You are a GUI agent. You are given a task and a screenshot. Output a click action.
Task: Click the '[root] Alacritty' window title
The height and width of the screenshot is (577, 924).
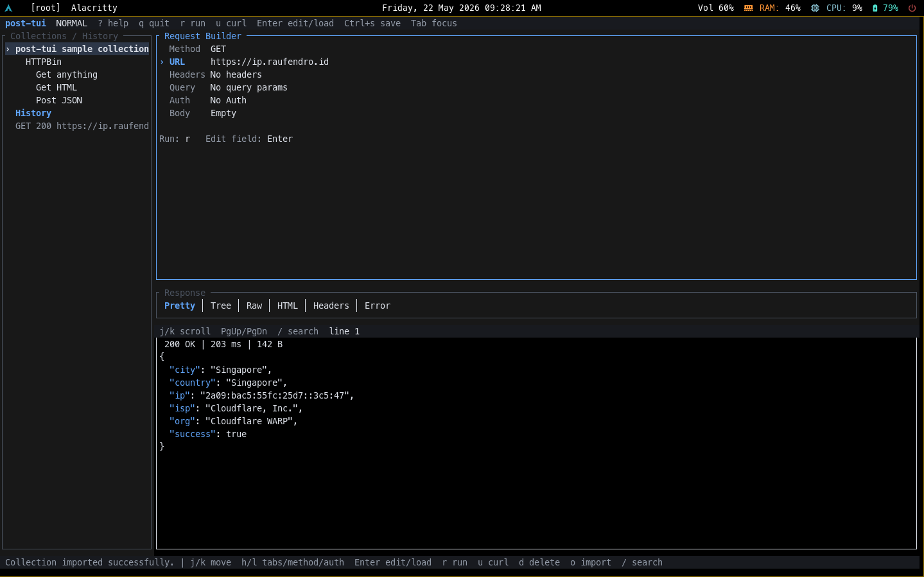click(x=74, y=8)
